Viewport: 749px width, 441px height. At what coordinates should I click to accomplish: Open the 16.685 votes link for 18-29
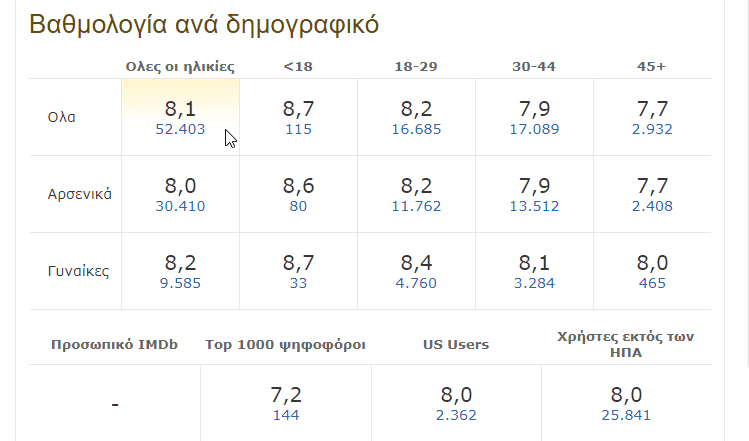(416, 129)
